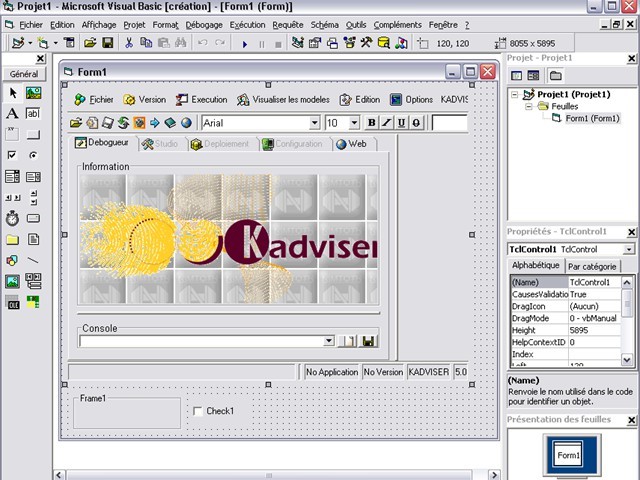Select the OptionButton control tool
Viewport: 640px width, 480px height.
point(33,155)
